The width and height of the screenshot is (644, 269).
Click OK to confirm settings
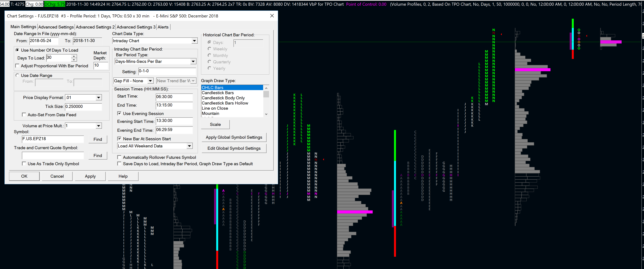pos(24,176)
